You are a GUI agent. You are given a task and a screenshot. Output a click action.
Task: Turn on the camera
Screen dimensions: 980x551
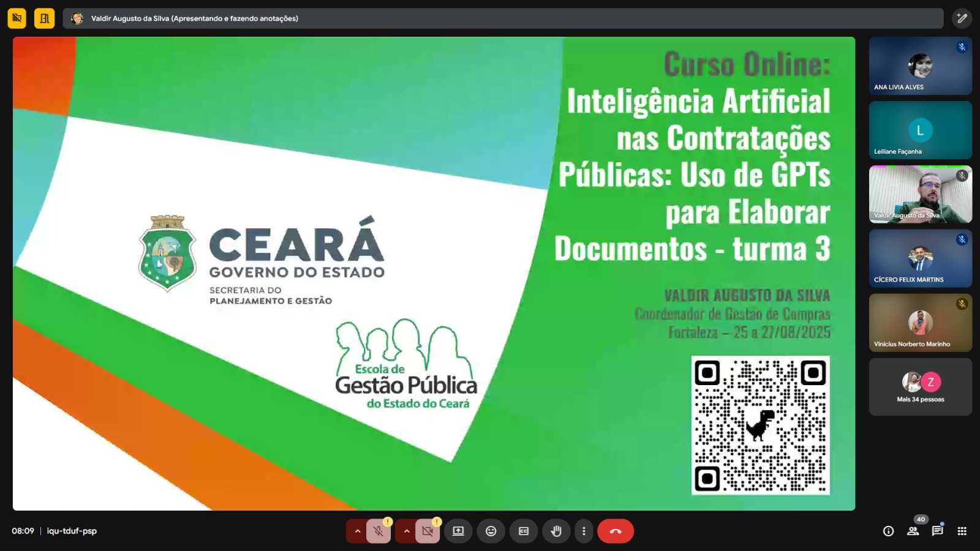[x=428, y=531]
